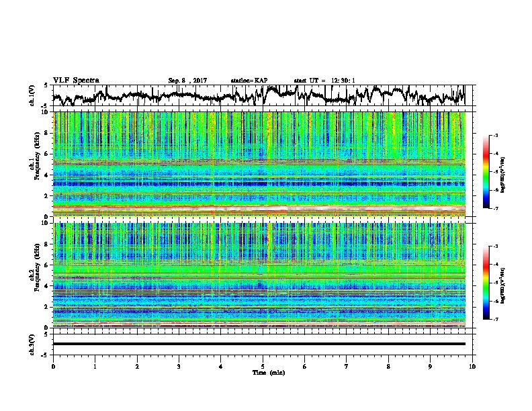Click time axis tick label "3"
The width and height of the screenshot is (532, 411).
[179, 367]
